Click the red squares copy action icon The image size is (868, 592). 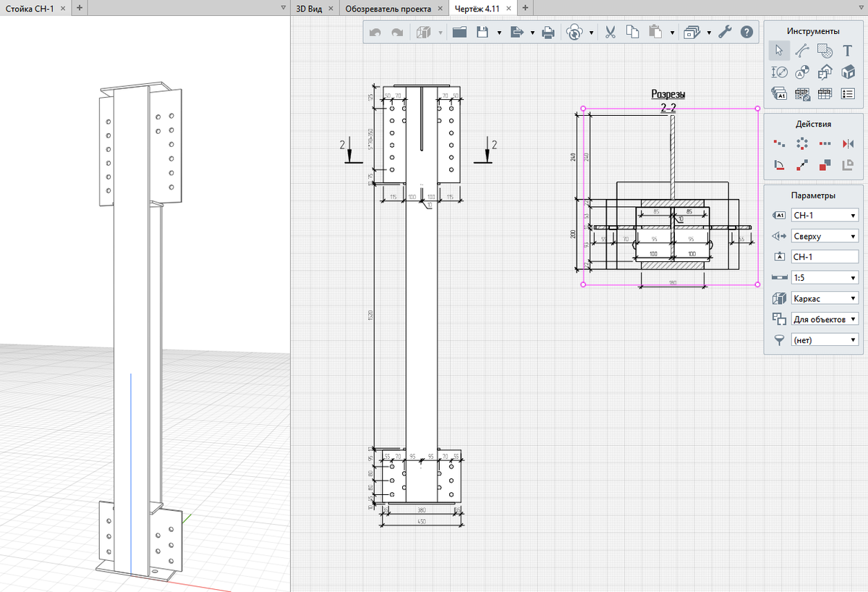825,165
